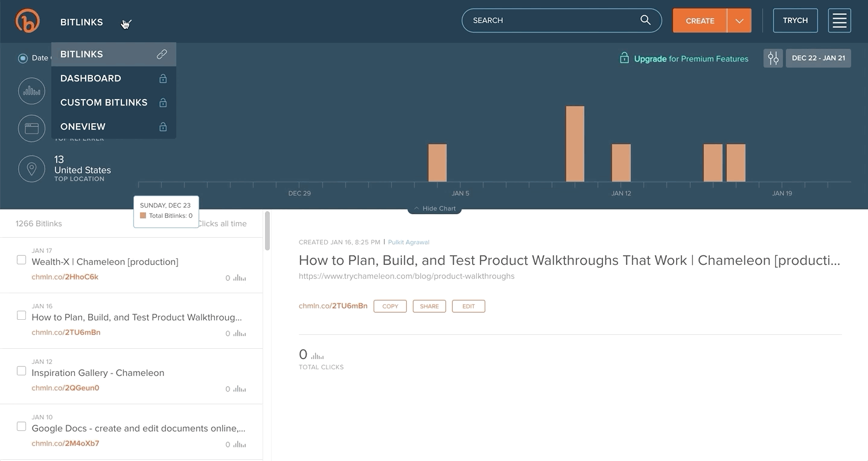The width and height of the screenshot is (868, 461).
Task: Click the tallest chart bar
Action: [x=575, y=144]
